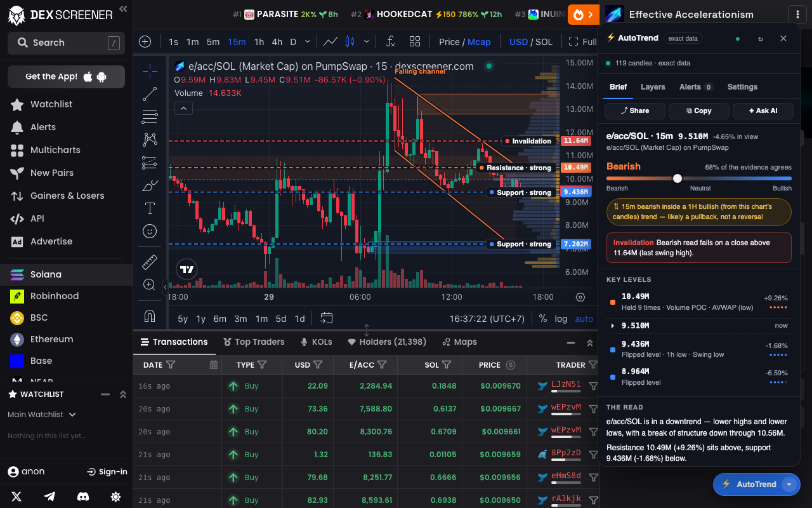Viewport: 812px width, 508px height.
Task: Open the emoji icons tool
Action: click(150, 231)
